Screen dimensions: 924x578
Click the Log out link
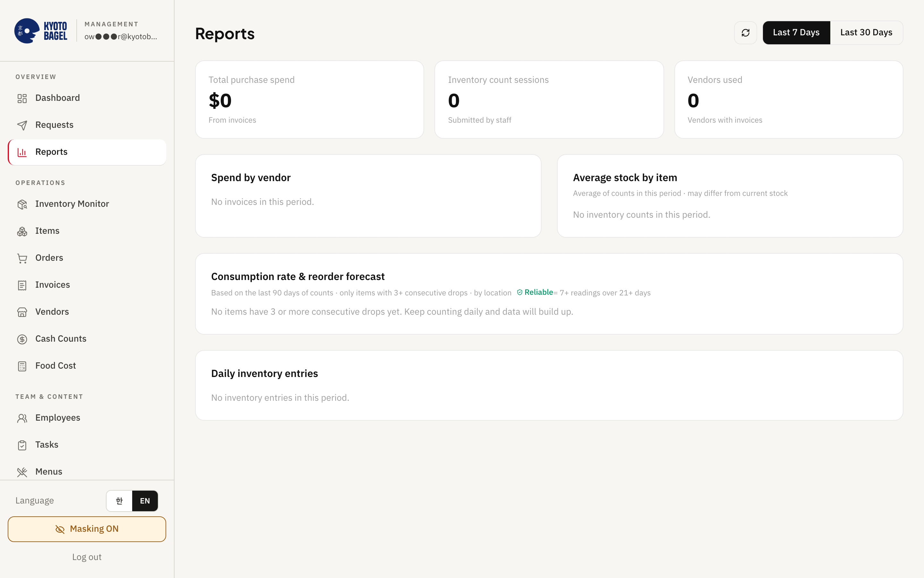pos(87,557)
